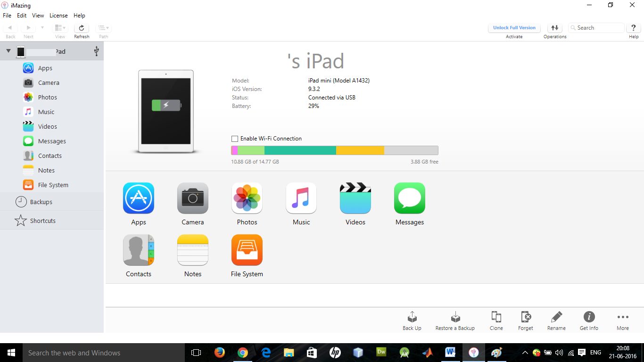The height and width of the screenshot is (362, 644).
Task: Collapse the iPad device tree triangle
Action: 8,51
